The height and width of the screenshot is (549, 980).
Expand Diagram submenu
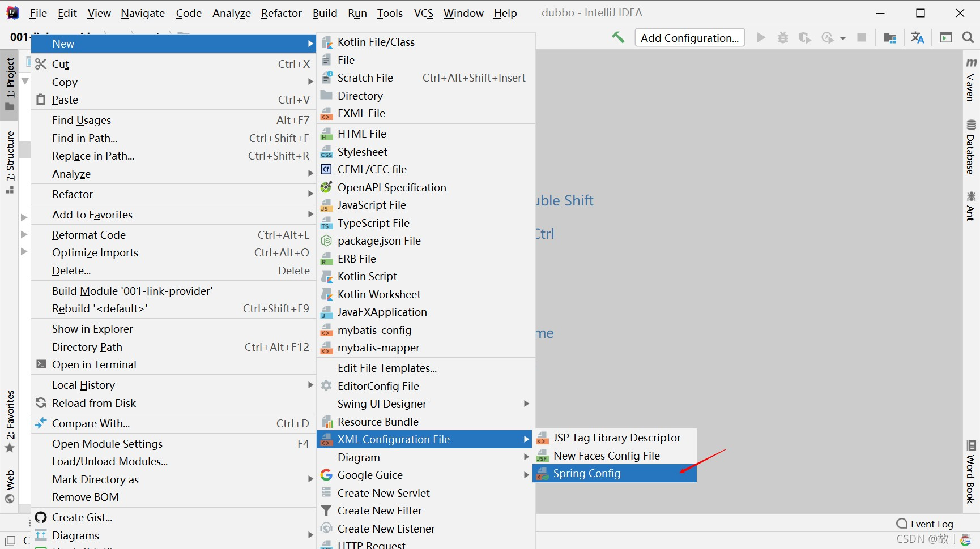tap(426, 457)
